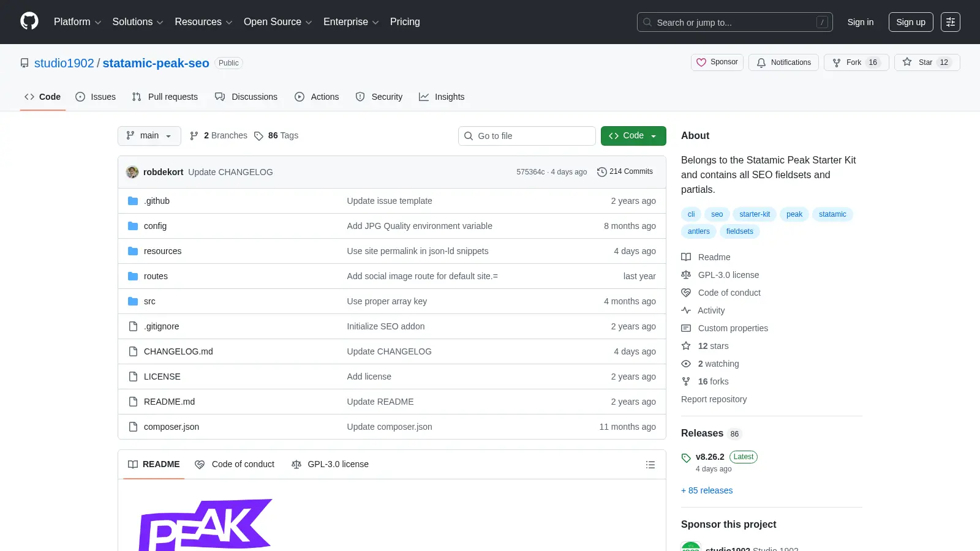Switch to the Security tab
This screenshot has height=551, width=980.
(379, 97)
